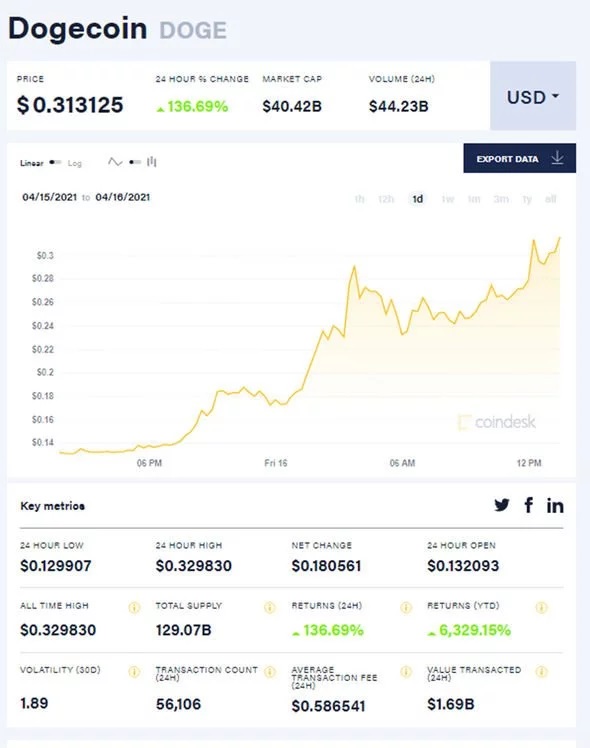Open the Returns (YTD) info icon
The image size is (590, 748).
(541, 607)
